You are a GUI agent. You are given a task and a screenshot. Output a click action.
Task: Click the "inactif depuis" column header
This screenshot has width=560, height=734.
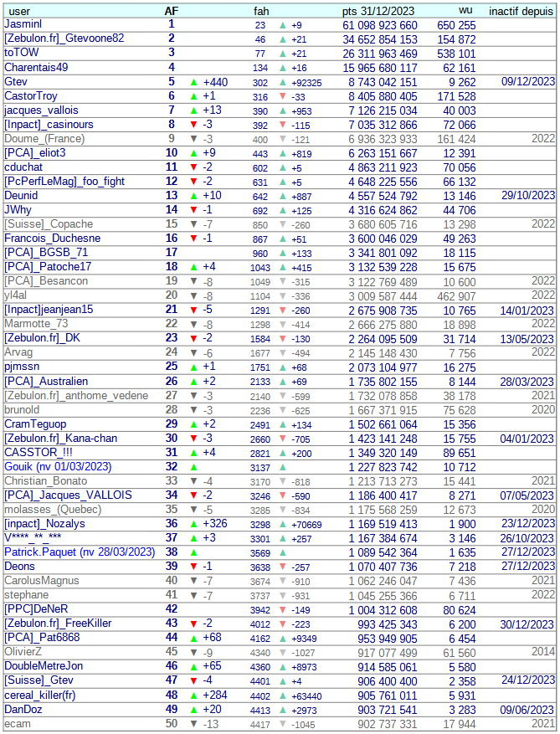pyautogui.click(x=521, y=11)
